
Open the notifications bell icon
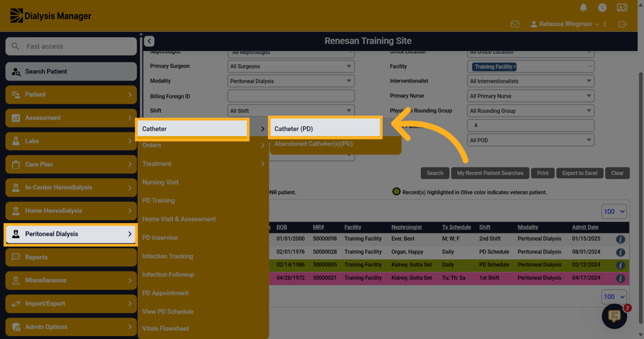(583, 8)
